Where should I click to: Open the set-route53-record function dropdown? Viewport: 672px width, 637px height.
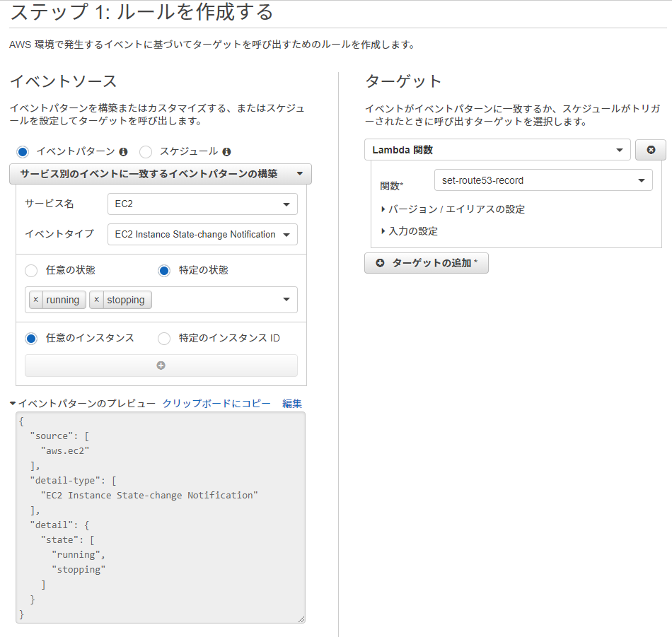(543, 180)
